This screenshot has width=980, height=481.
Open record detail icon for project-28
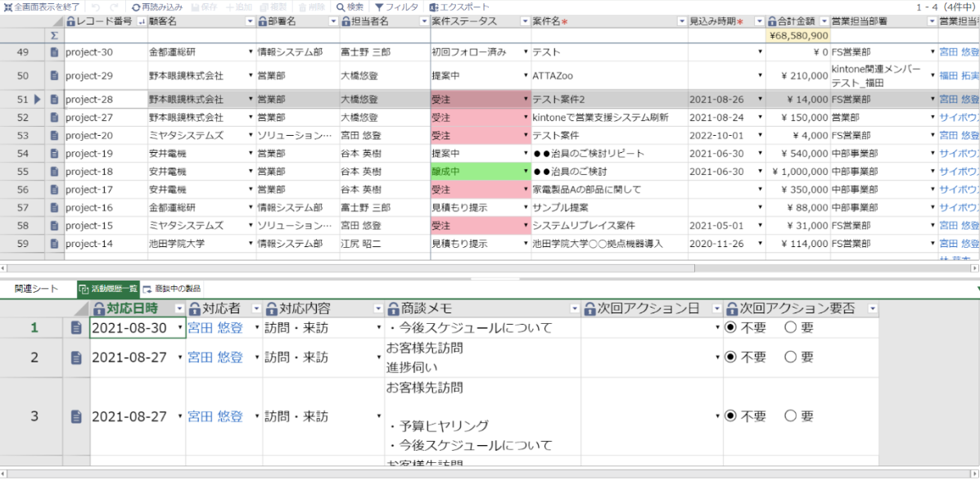pyautogui.click(x=54, y=99)
